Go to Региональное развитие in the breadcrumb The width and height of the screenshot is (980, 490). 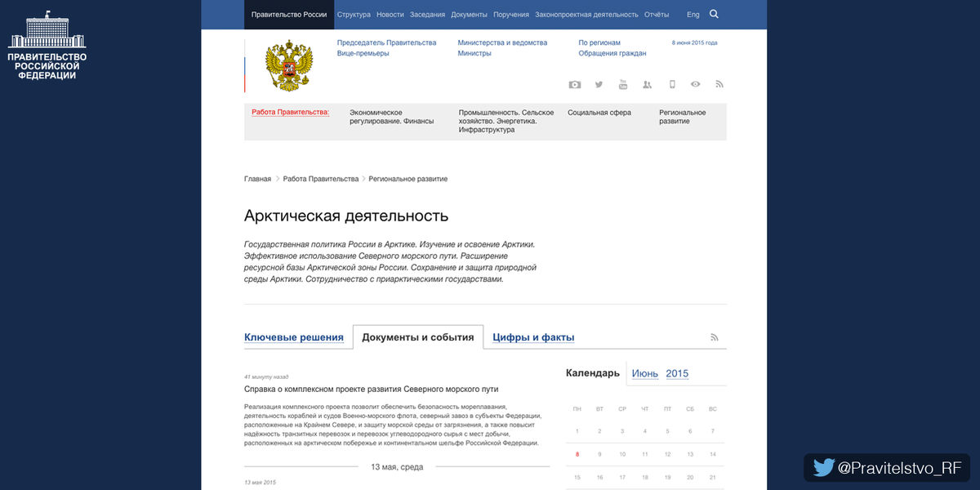pos(408,179)
